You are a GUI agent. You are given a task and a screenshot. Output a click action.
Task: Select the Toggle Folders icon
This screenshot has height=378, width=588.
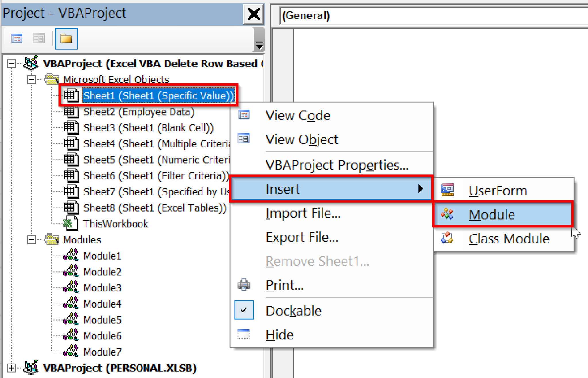point(66,38)
